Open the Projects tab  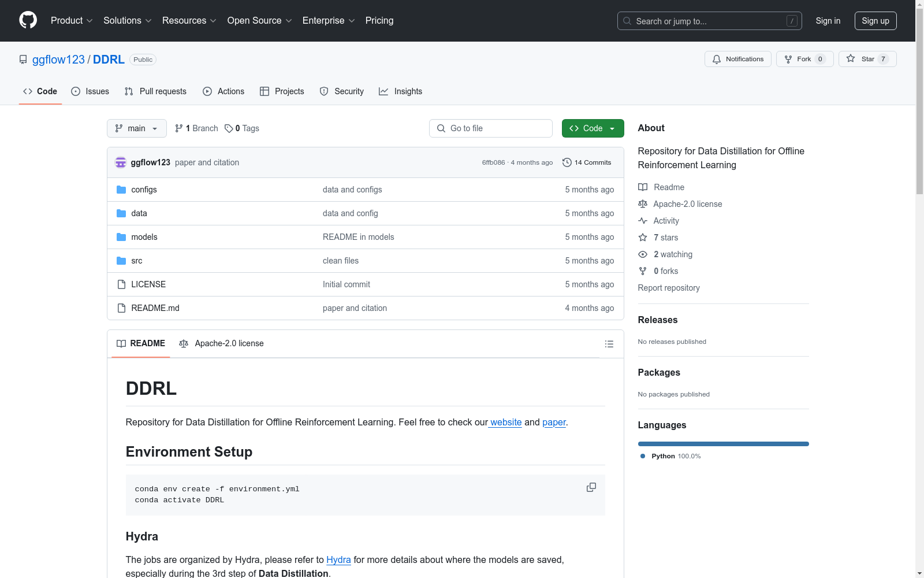tap(282, 91)
